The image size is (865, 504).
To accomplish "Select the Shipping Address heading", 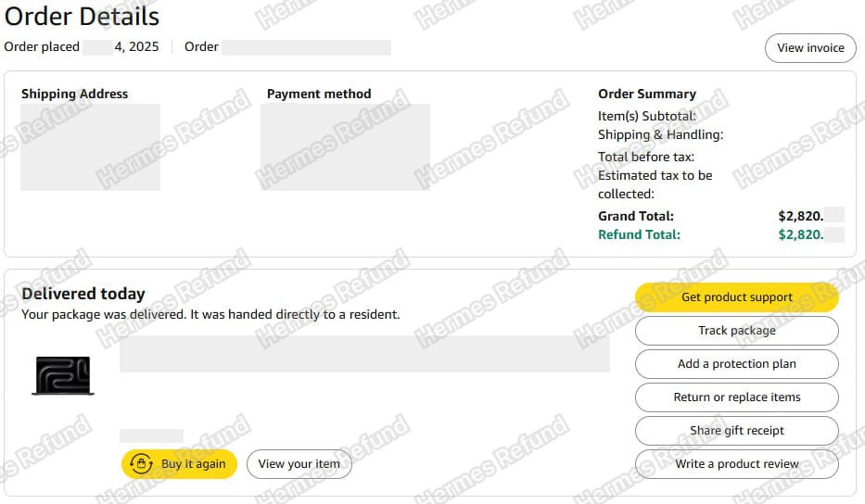I will [74, 94].
